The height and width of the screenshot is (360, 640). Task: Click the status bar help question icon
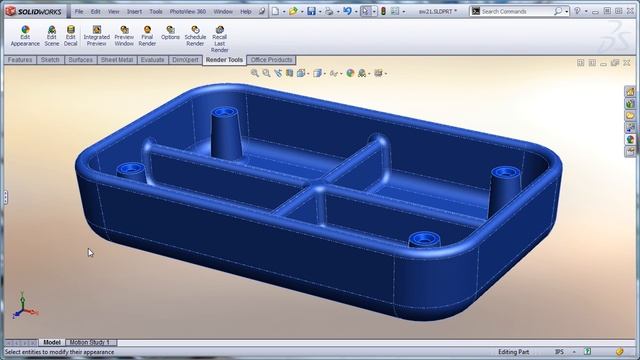(587, 351)
